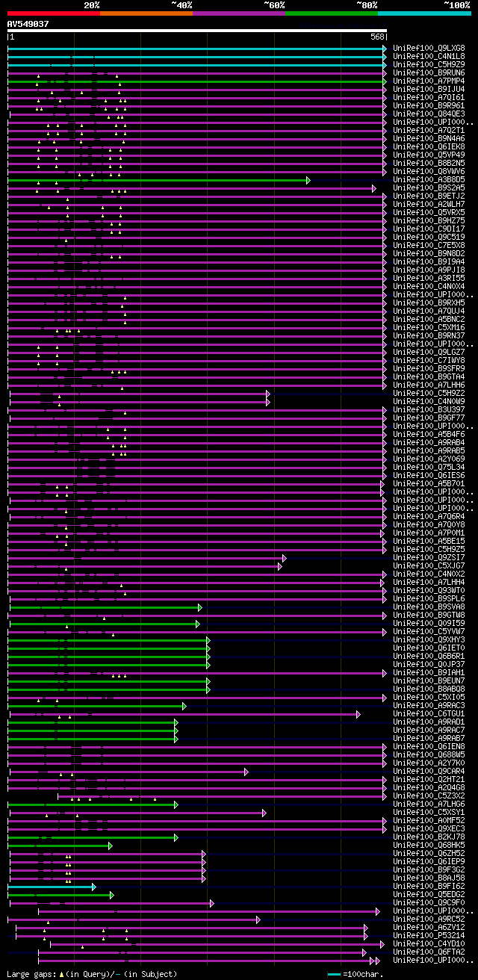Click the label UniRef100_Q6IEK8
The image size is (478, 980).
[429, 146]
